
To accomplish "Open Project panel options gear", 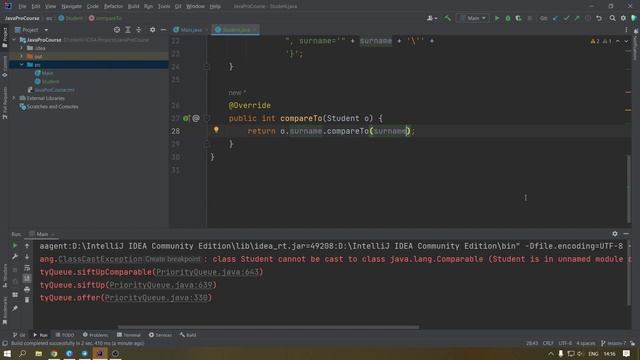I will [152, 30].
